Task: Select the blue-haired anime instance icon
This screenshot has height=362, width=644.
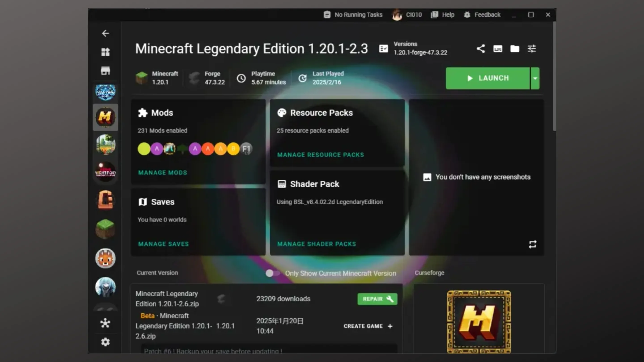Action: (105, 287)
